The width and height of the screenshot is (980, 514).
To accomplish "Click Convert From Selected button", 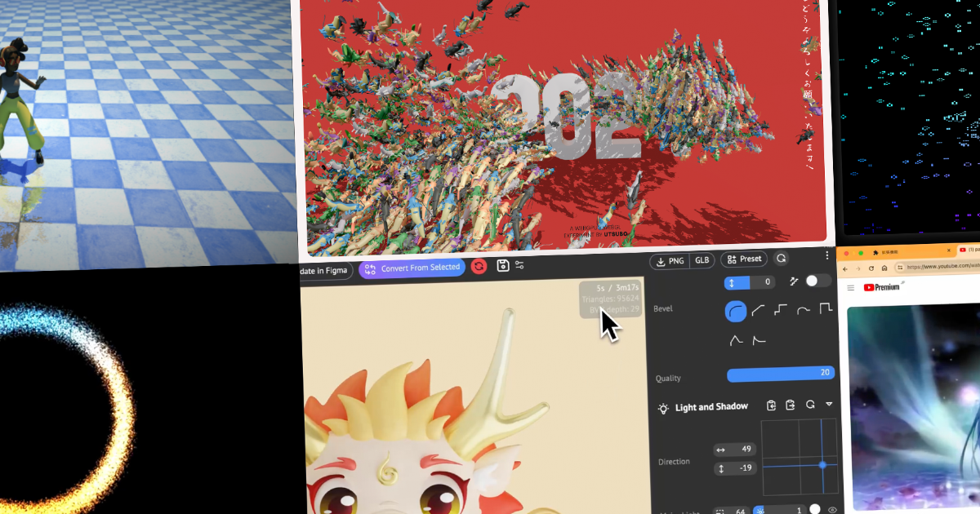I will 412,268.
